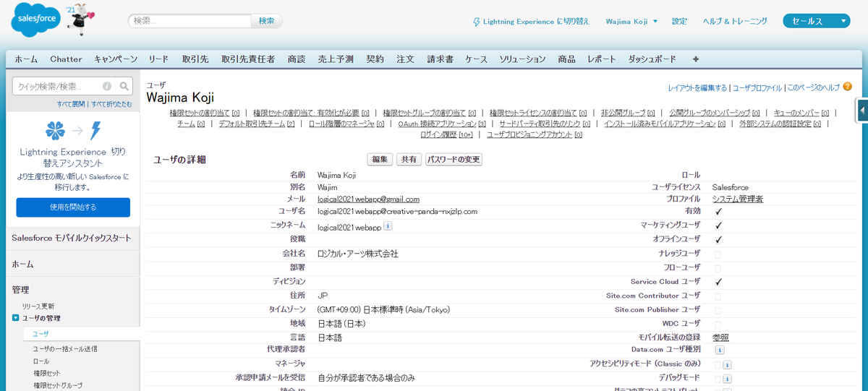Toggle the Service Cloud ユーザ checkbox
868x391 pixels.
click(718, 282)
